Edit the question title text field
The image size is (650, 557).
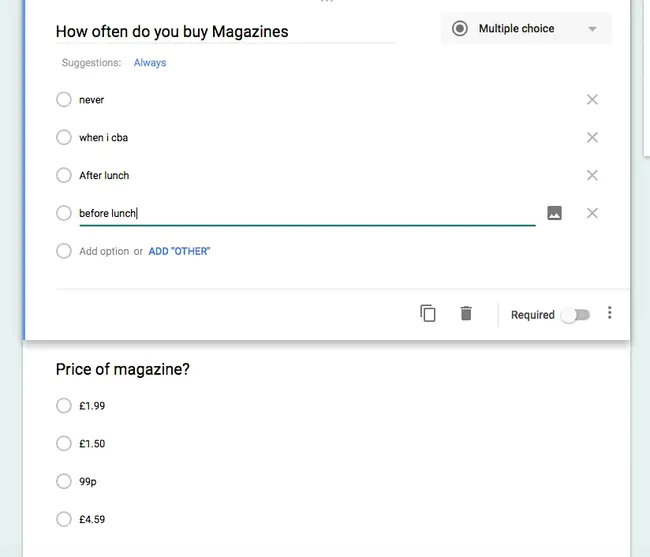click(x=225, y=32)
